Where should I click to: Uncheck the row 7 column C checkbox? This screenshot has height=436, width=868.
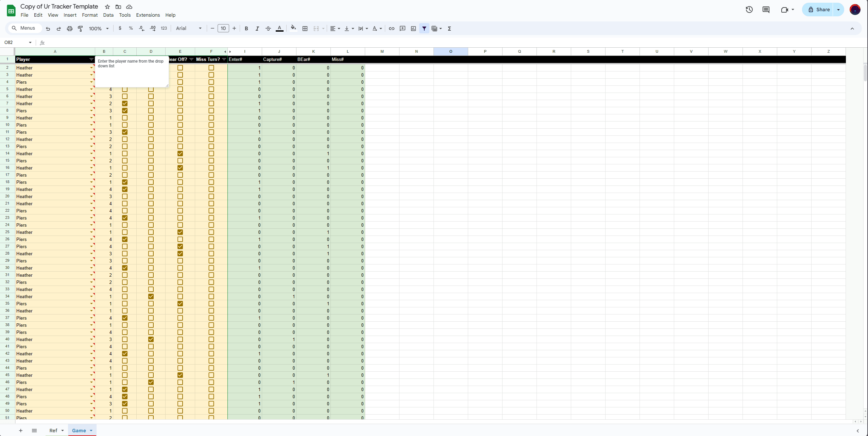(125, 103)
